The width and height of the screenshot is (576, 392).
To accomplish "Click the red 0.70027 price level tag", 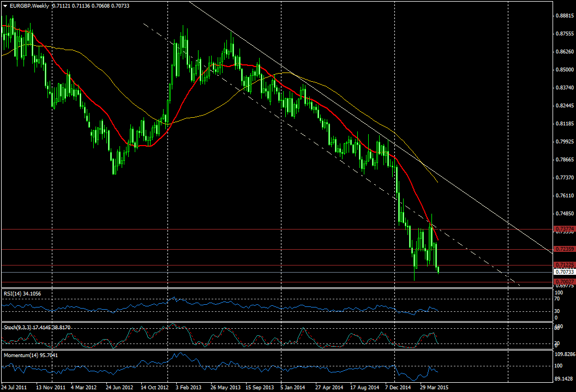I will [564, 281].
